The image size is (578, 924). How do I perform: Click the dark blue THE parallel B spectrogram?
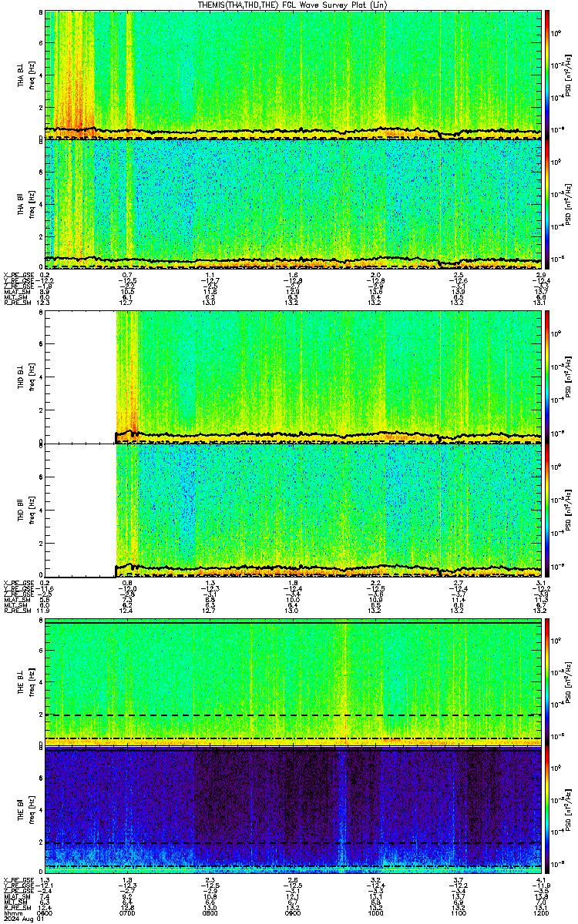293,812
